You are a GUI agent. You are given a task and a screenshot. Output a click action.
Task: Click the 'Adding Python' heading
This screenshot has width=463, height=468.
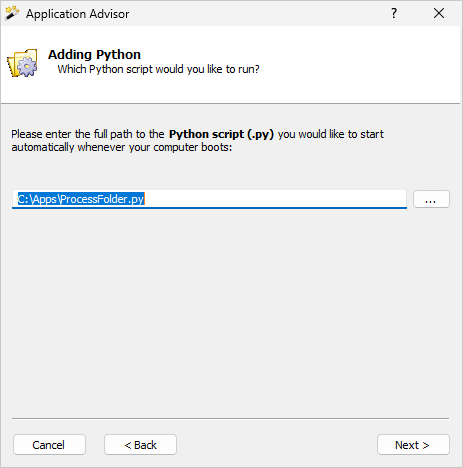94,54
